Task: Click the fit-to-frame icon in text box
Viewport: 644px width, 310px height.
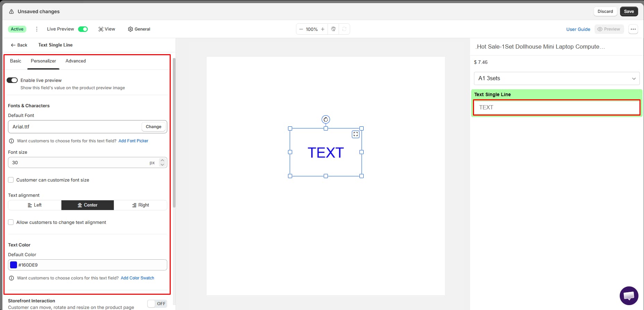Action: 356,134
